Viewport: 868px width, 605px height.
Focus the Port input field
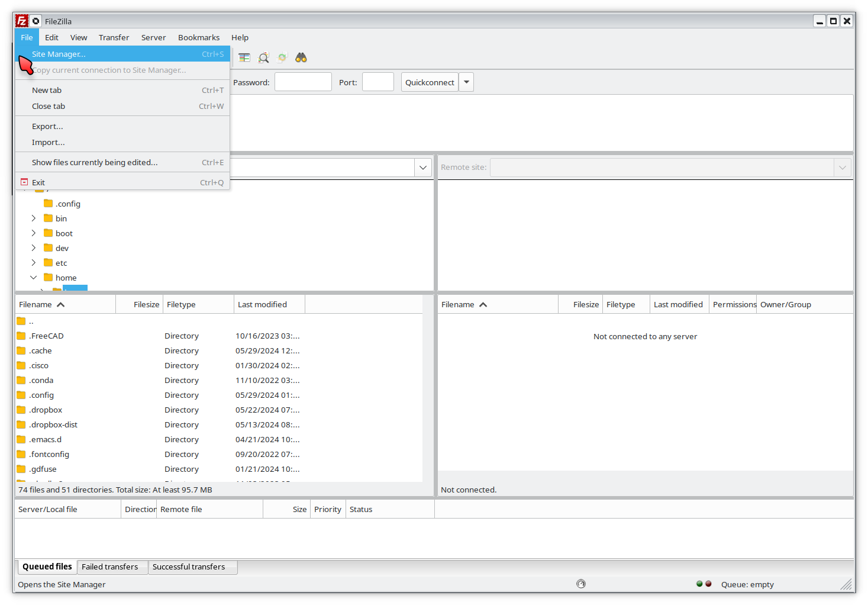pos(378,82)
